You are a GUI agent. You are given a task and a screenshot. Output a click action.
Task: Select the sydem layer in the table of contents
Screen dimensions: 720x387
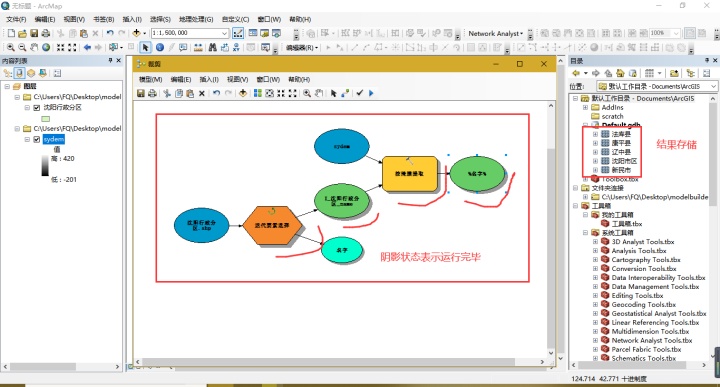(x=54, y=139)
